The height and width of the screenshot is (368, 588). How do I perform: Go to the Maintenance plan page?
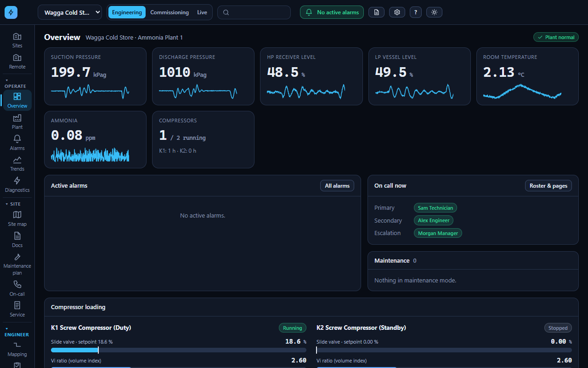click(17, 264)
